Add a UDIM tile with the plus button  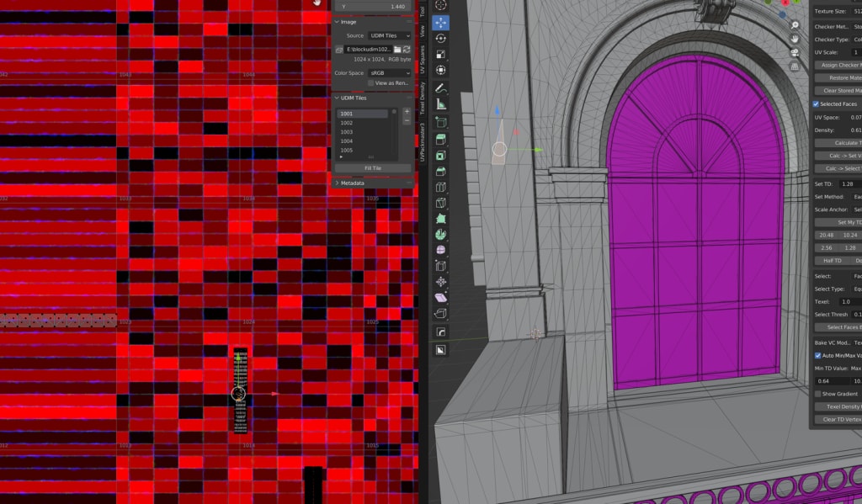pos(407,112)
